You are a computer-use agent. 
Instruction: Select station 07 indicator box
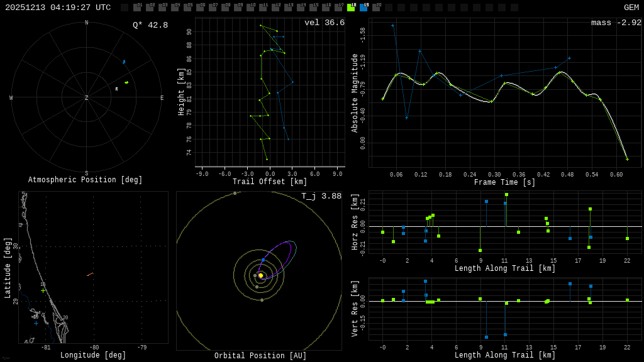coord(213,8)
